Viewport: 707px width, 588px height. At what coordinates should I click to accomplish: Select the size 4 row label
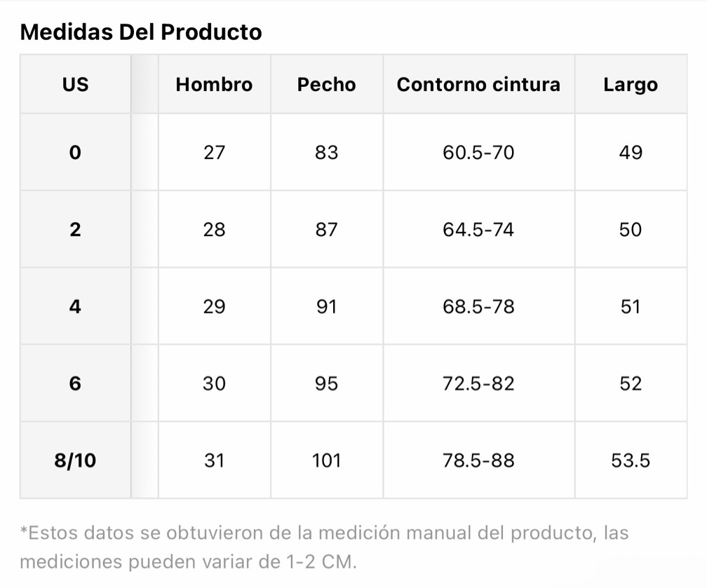75,306
